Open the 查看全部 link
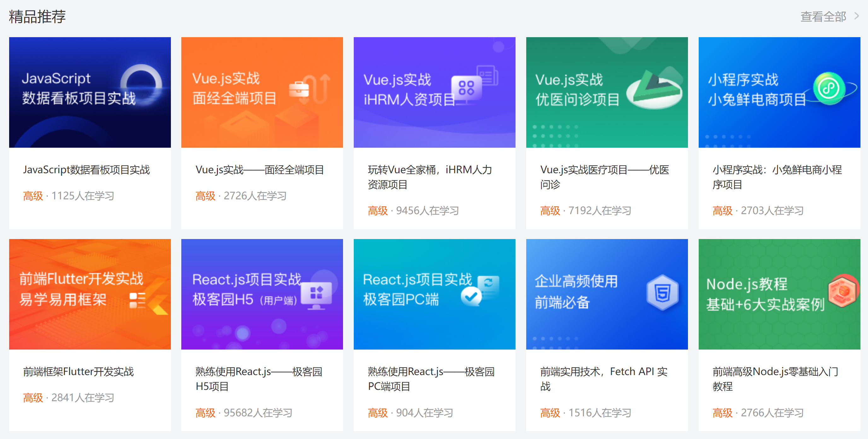Screen dimensions: 868x439 coord(823,16)
